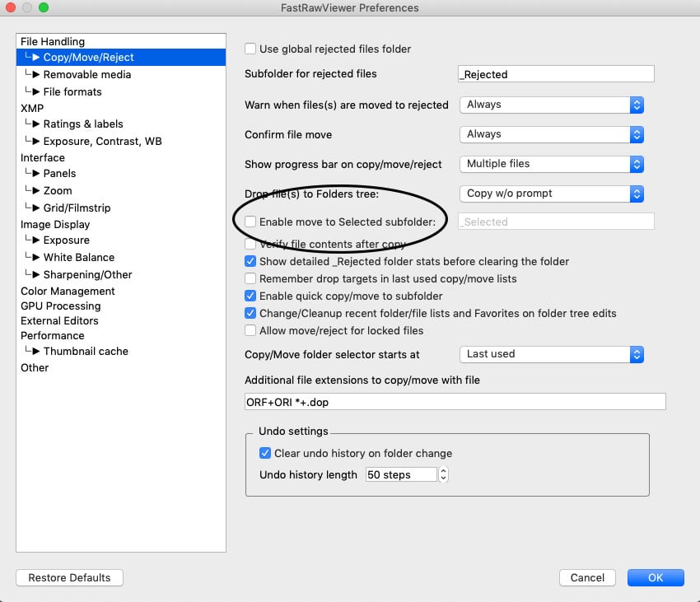Viewport: 700px width, 602px height.
Task: Open Copy/Move folder selector Last used dropdown
Action: click(552, 354)
